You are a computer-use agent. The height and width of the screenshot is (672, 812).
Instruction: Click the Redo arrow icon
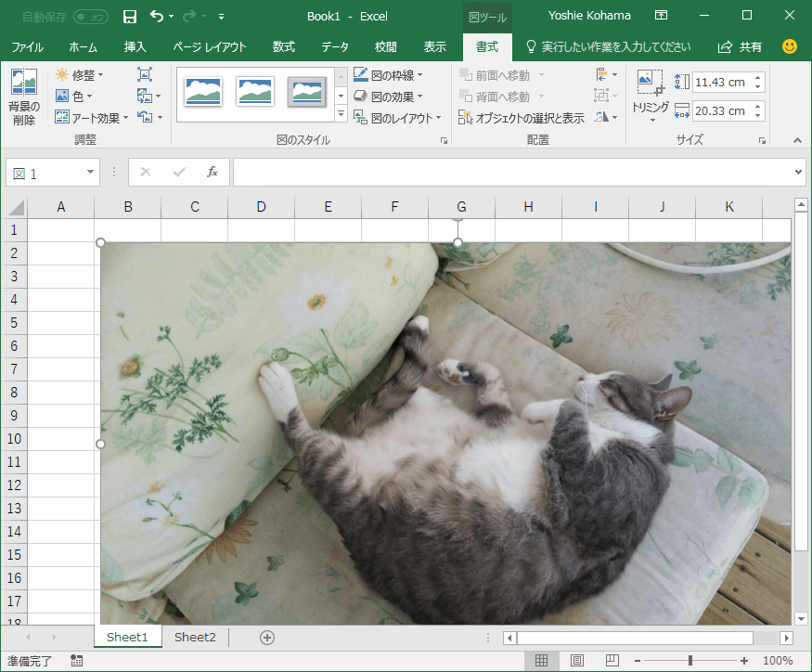[x=189, y=16]
